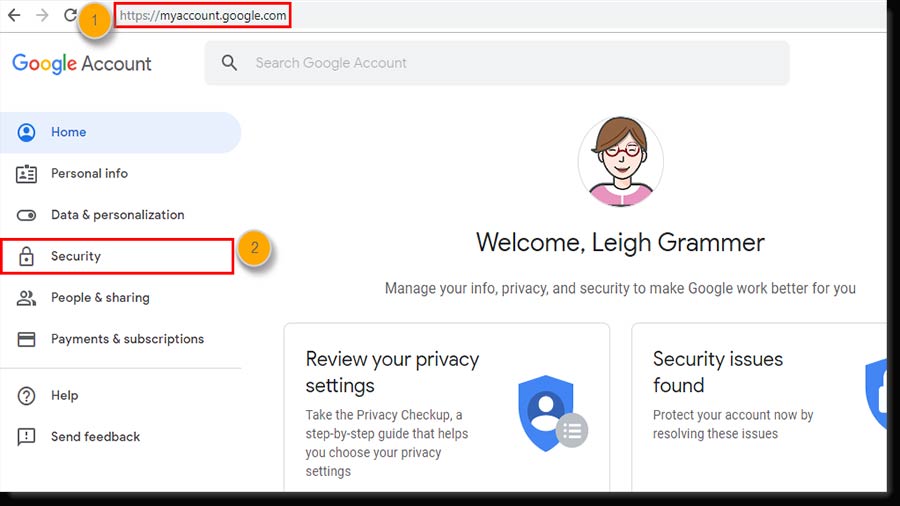Open Data & personalization section
This screenshot has width=900, height=506.
click(x=120, y=215)
